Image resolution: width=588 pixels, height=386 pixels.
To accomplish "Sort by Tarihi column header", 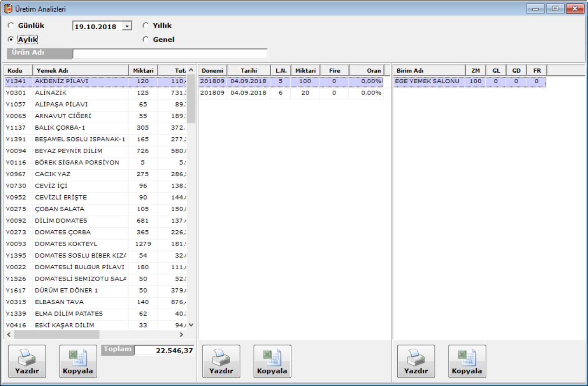I will [249, 71].
